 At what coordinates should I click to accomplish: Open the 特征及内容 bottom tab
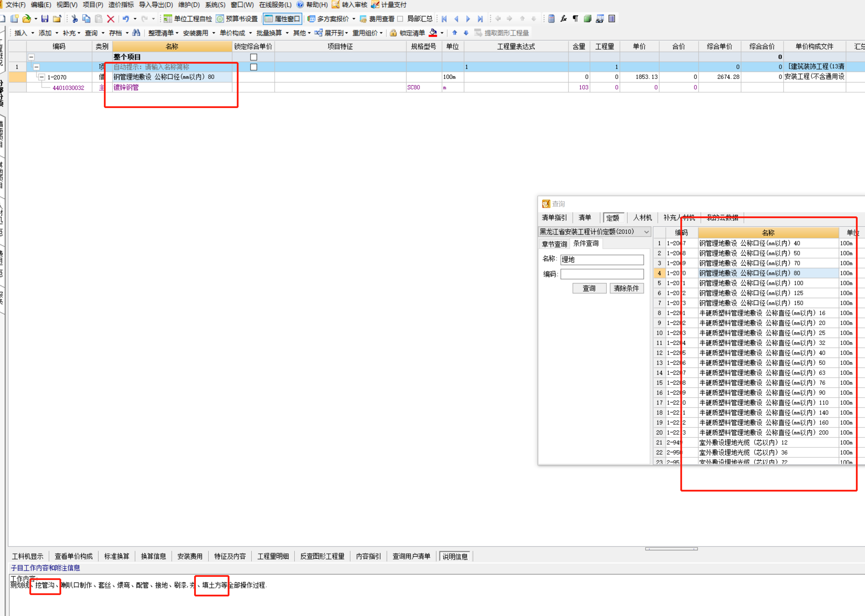pyautogui.click(x=230, y=557)
